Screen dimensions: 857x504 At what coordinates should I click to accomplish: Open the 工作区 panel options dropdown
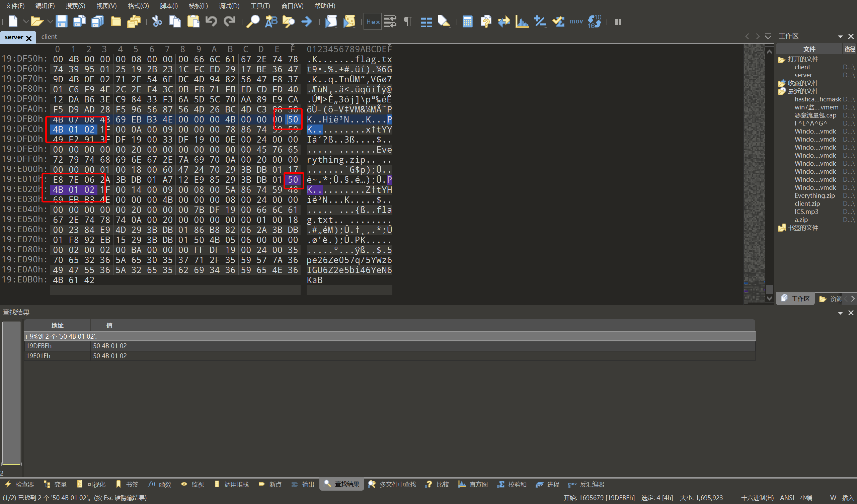pyautogui.click(x=840, y=36)
